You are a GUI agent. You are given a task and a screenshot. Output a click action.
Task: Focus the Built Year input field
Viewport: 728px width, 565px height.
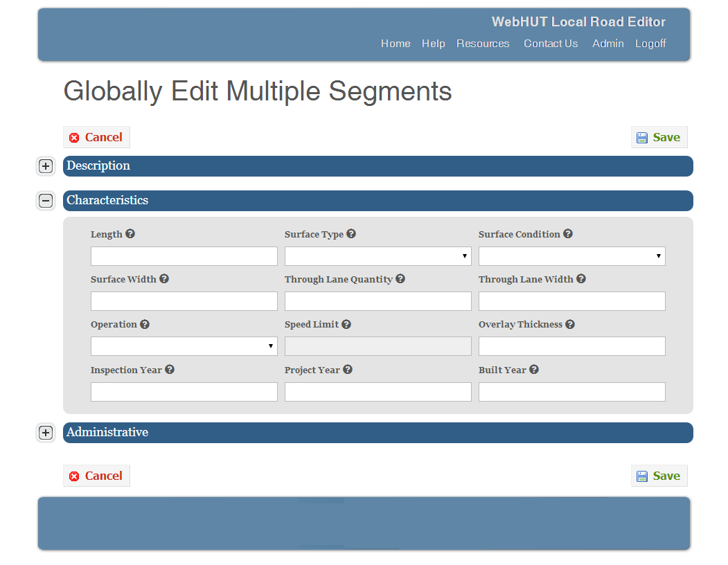[x=572, y=392]
